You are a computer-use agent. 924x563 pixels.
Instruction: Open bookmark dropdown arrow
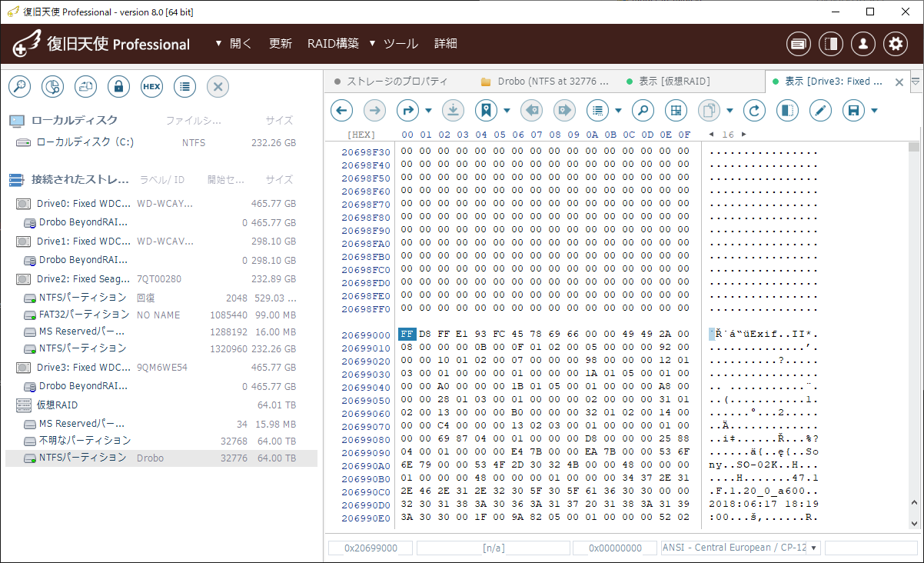(507, 111)
